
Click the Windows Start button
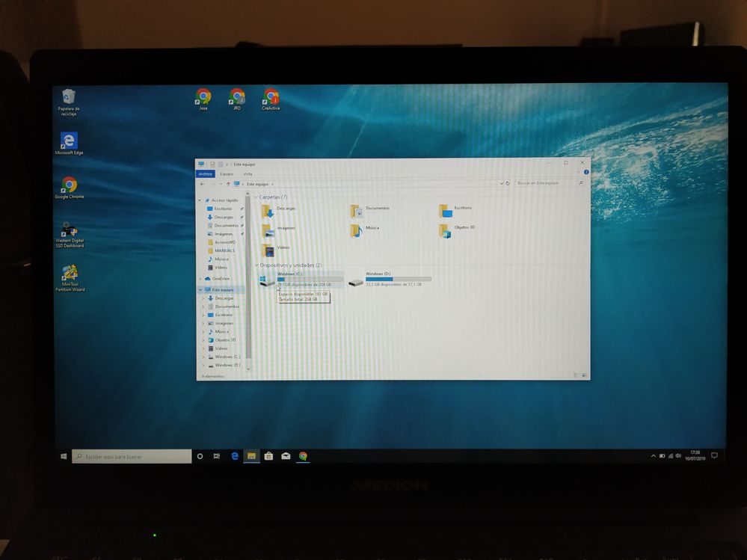[63, 456]
